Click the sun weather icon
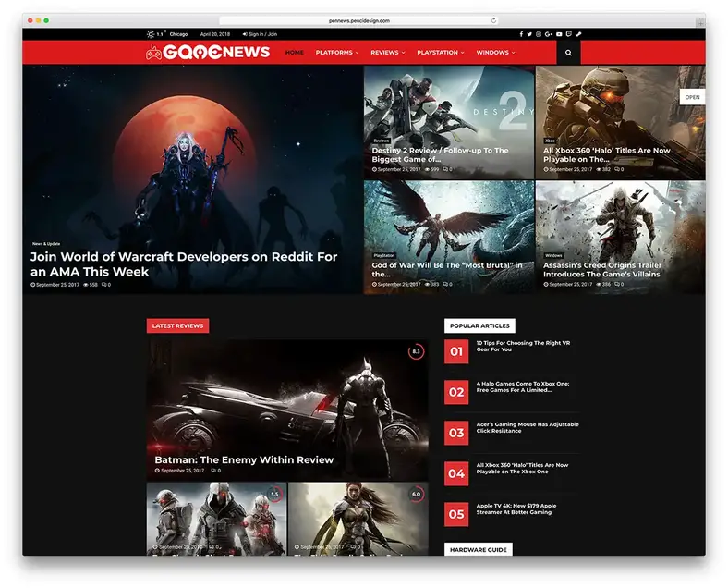 pyautogui.click(x=150, y=34)
